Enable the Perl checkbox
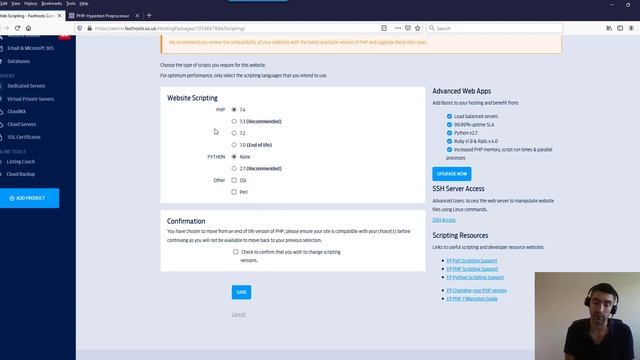Viewport: 640px width, 360px height. [x=234, y=192]
